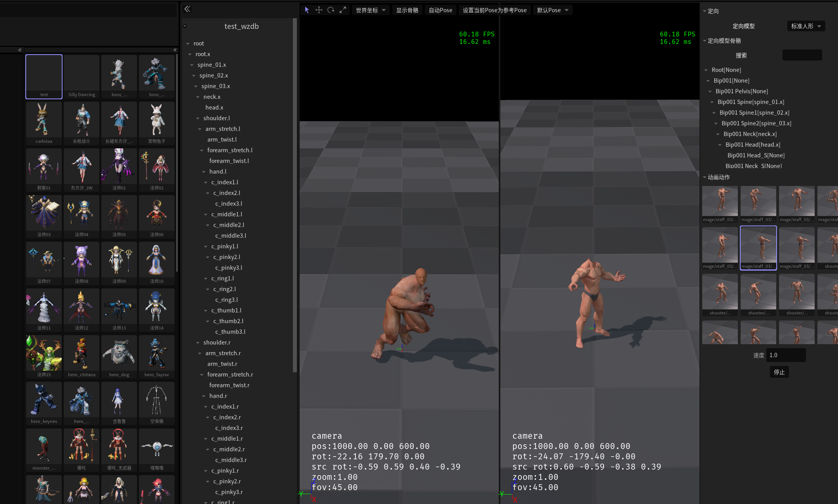Click the 显示骨骼 button

click(407, 10)
